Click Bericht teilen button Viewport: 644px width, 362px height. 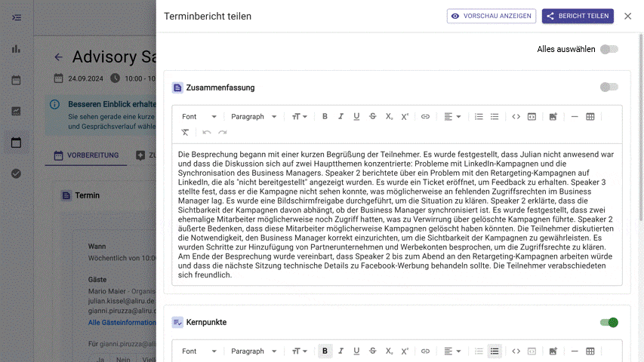click(x=578, y=16)
